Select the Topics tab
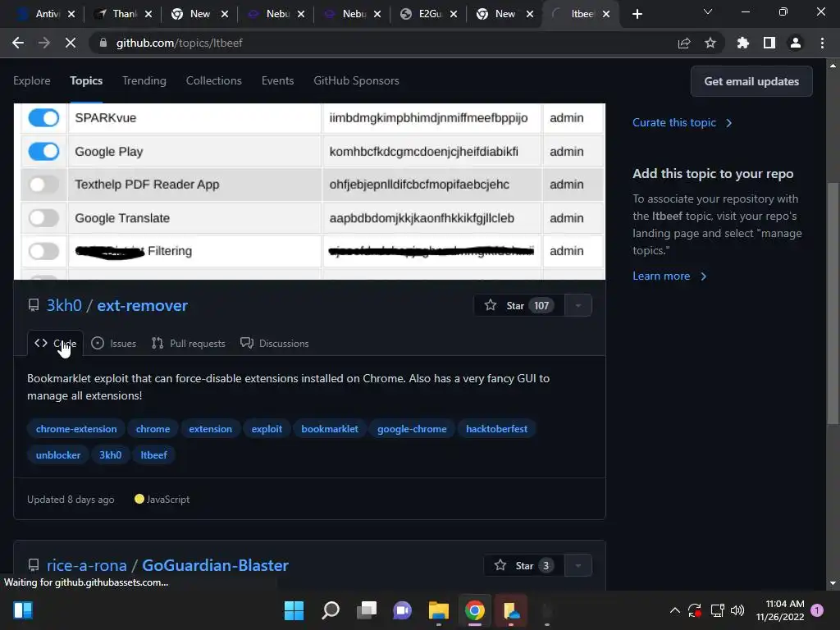Viewport: 840px width, 630px height. (86, 80)
